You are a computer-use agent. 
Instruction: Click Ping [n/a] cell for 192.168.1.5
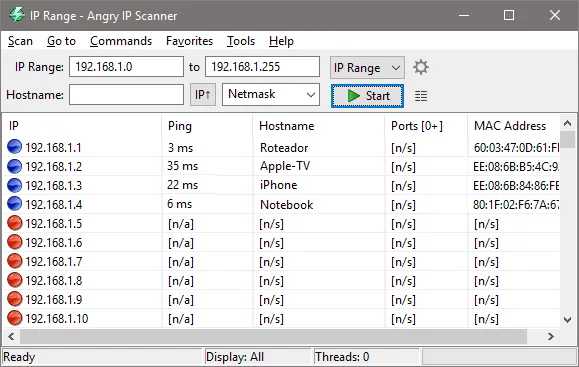181,224
